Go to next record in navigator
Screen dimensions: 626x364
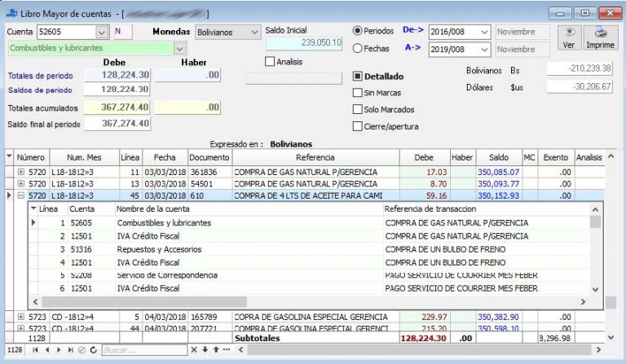click(x=59, y=349)
